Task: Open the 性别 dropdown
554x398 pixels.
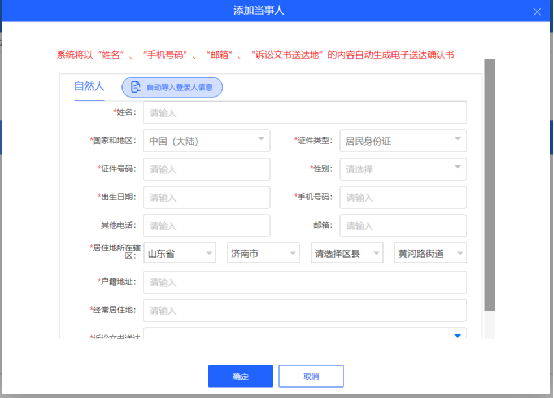Action: pyautogui.click(x=403, y=169)
